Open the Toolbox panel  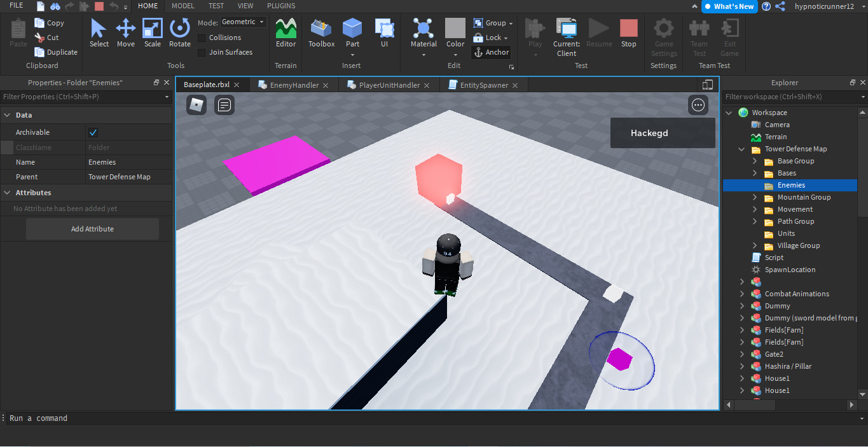coord(321,32)
